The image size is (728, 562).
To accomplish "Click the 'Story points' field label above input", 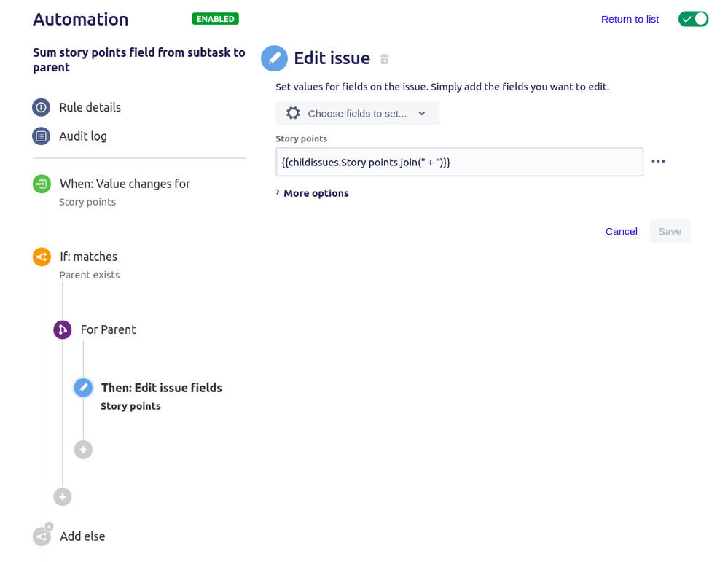I will pos(301,139).
